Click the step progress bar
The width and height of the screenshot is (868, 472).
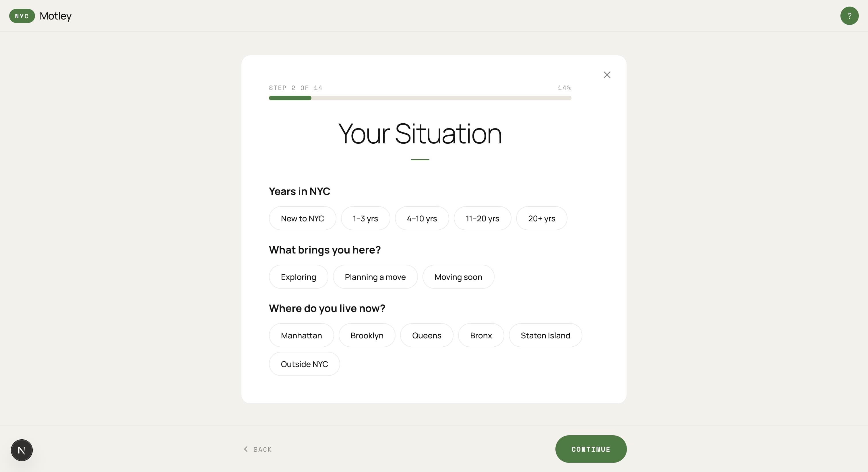(420, 98)
